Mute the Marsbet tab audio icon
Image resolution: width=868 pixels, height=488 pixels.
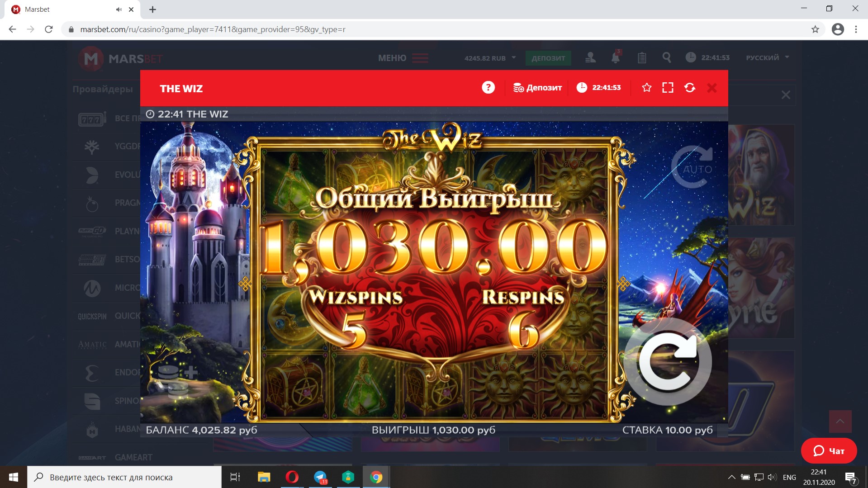click(119, 9)
